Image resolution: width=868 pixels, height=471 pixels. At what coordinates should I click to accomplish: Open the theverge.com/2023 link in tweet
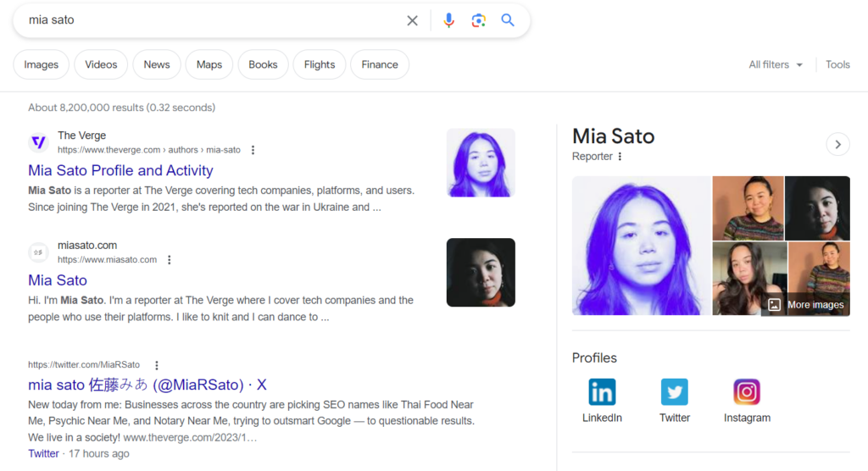[x=190, y=438]
